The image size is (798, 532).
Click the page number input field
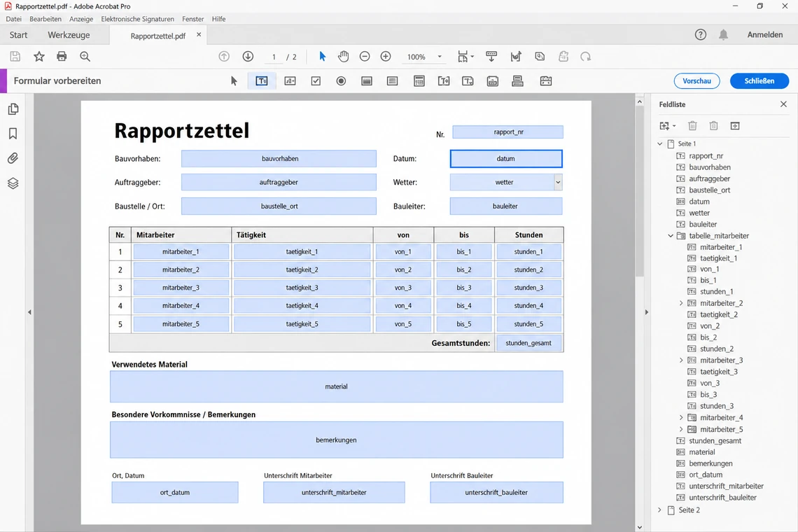coord(274,57)
